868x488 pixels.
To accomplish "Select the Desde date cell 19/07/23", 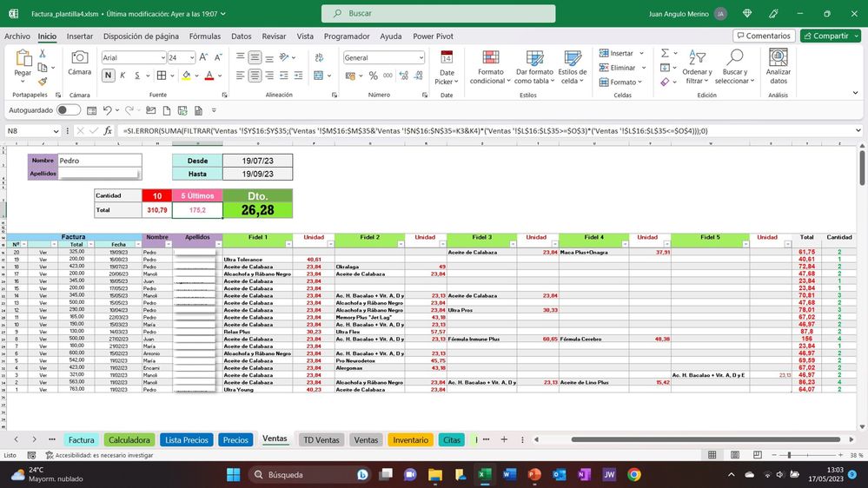I will (257, 161).
